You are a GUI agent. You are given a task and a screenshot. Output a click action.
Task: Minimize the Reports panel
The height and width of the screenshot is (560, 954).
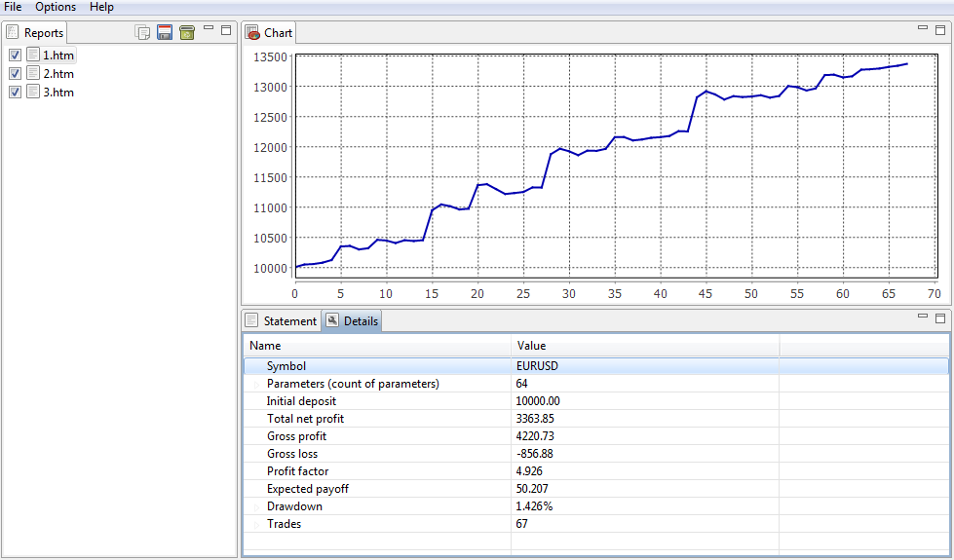pos(209,28)
